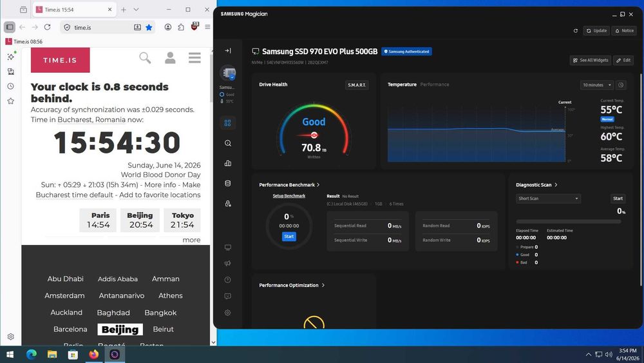Click the TIME.IS logo
This screenshot has height=363, width=644.
click(61, 60)
